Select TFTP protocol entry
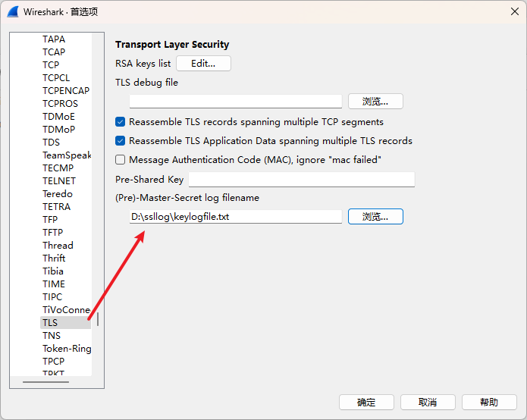 pyautogui.click(x=53, y=233)
